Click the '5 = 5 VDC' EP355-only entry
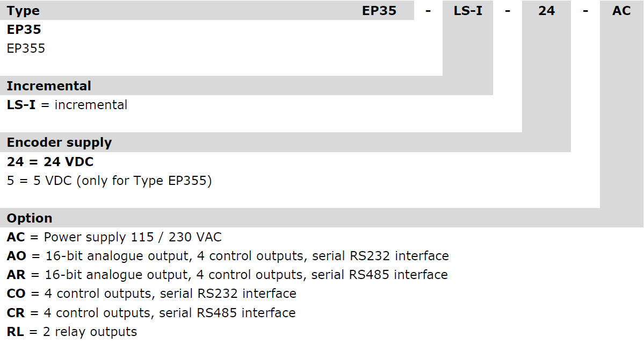Screen dimensions: 644x343 click(110, 181)
